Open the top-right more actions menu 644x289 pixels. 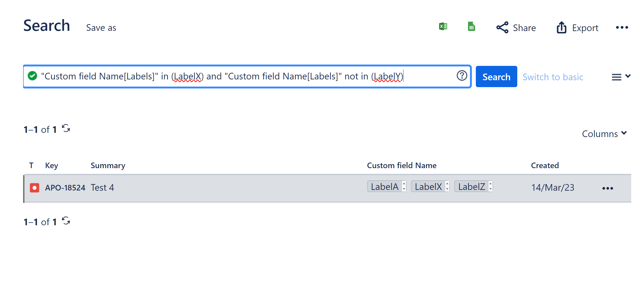(x=622, y=28)
